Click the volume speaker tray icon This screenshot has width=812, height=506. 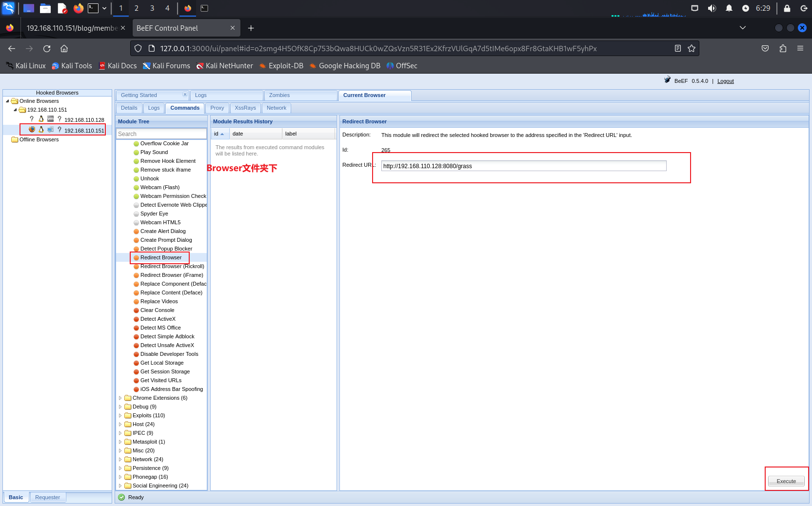tap(712, 8)
